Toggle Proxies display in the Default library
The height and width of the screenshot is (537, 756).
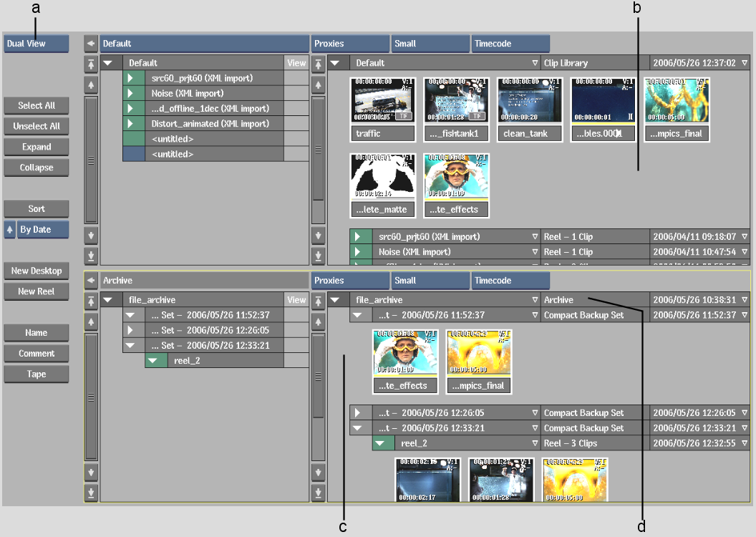click(x=350, y=44)
